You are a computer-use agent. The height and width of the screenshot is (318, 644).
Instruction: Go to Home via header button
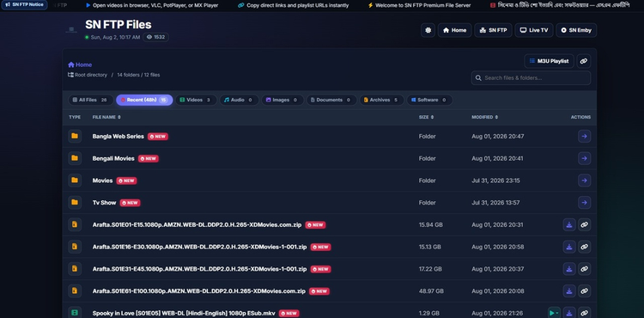point(454,30)
